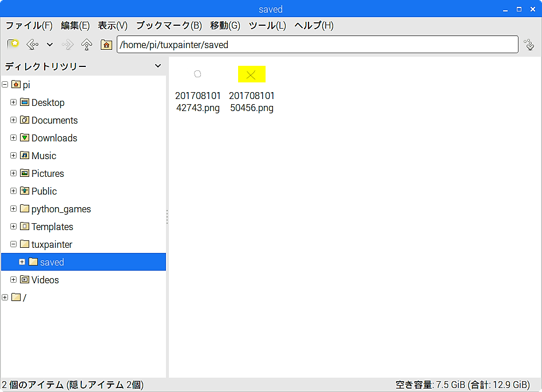
Task: Click the Pictures label in tree
Action: [48, 173]
